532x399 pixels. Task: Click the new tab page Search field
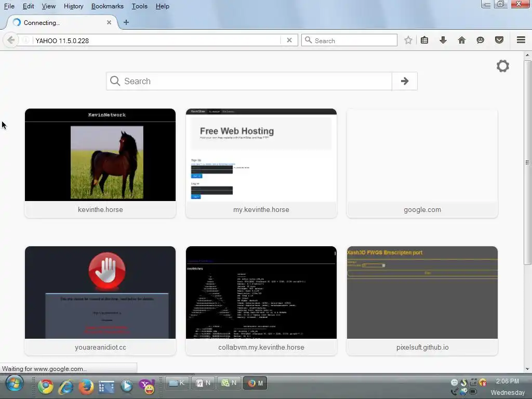pos(249,81)
